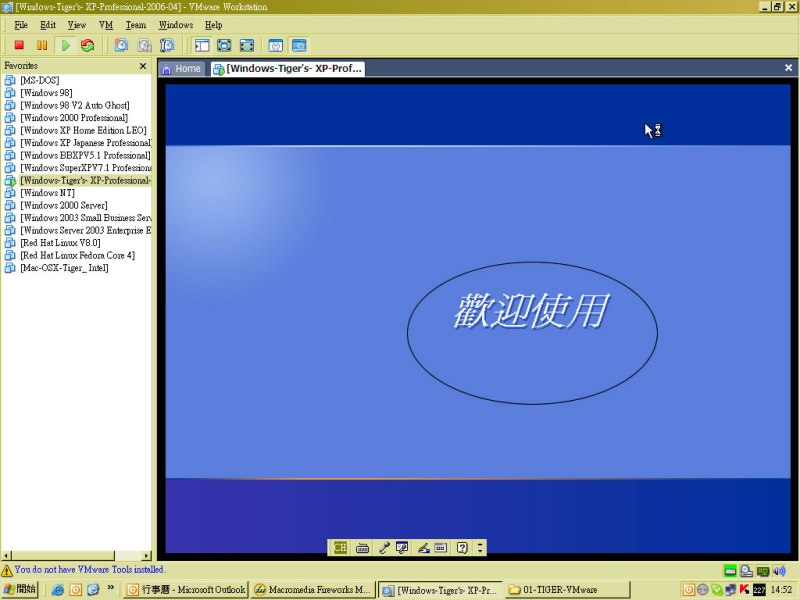Select [Windows 98] favorite
Viewport: 800px width, 600px height.
[46, 93]
